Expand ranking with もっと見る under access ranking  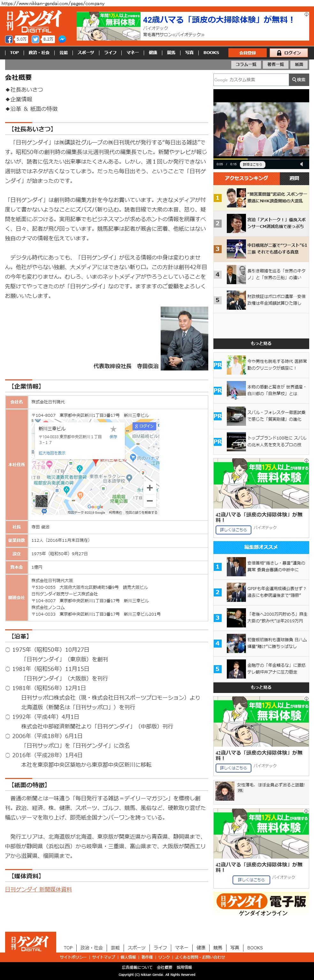[261, 343]
